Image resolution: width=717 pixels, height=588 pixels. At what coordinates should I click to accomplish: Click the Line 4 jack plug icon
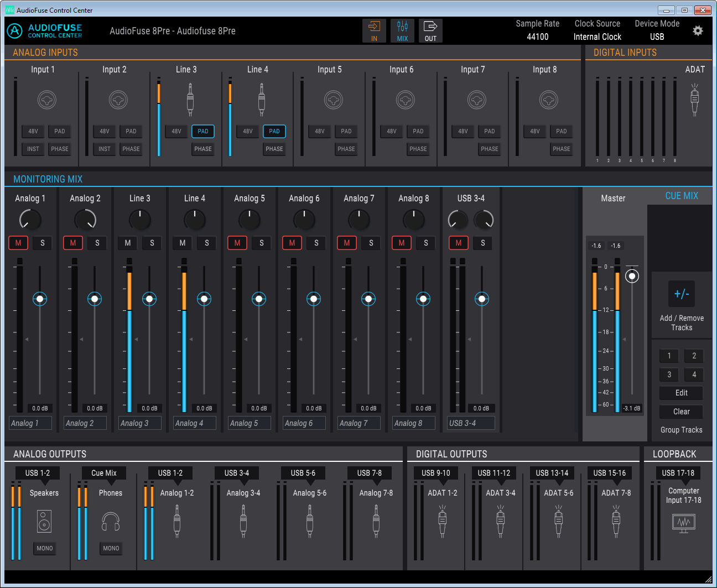click(x=262, y=99)
